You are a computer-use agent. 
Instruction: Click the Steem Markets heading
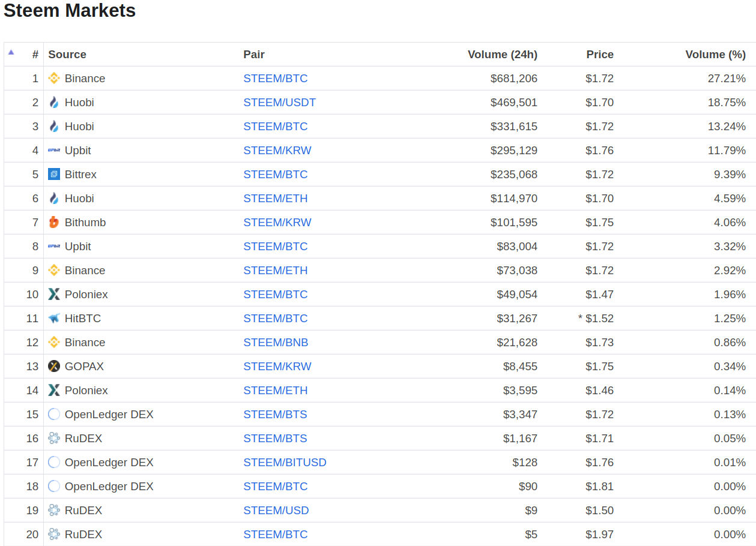pyautogui.click(x=70, y=10)
